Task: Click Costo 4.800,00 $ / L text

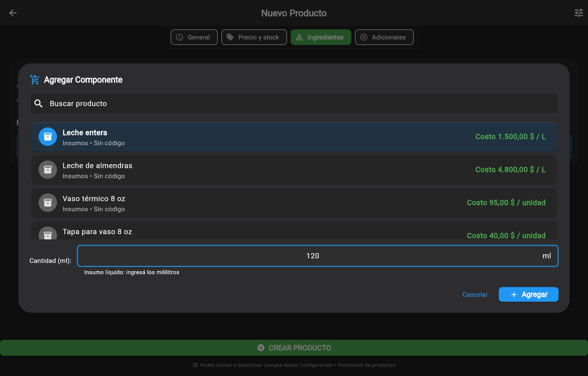Action: (x=510, y=170)
